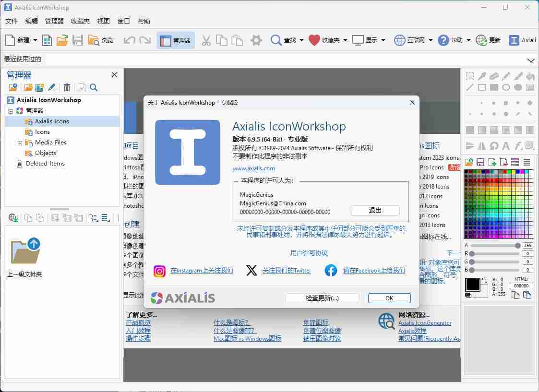This screenshot has height=392, width=539.
Task: Click the X Twitter logo icon
Action: coord(252,271)
